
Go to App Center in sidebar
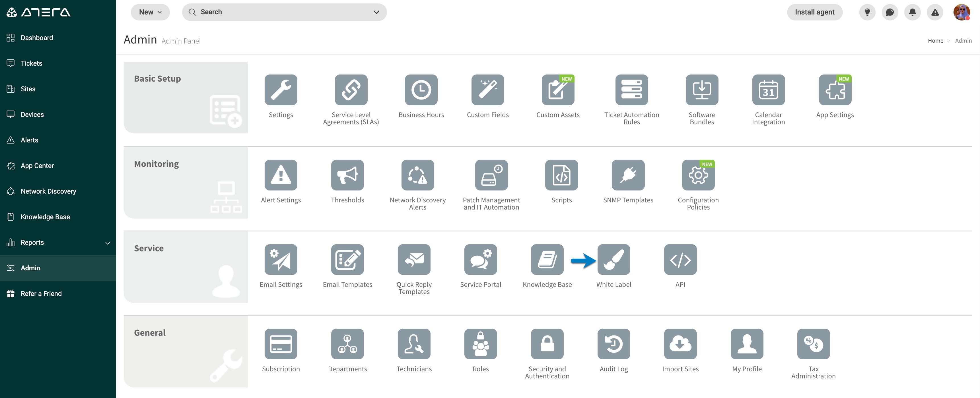[58, 166]
